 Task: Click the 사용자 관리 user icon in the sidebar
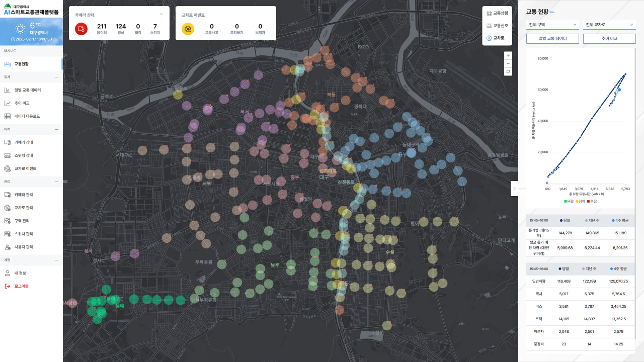(x=8, y=247)
